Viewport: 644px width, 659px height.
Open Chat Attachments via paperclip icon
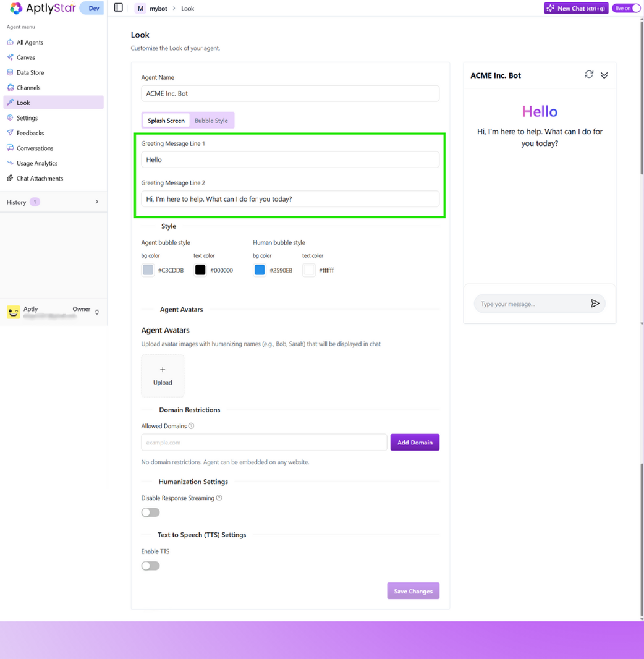click(11, 178)
